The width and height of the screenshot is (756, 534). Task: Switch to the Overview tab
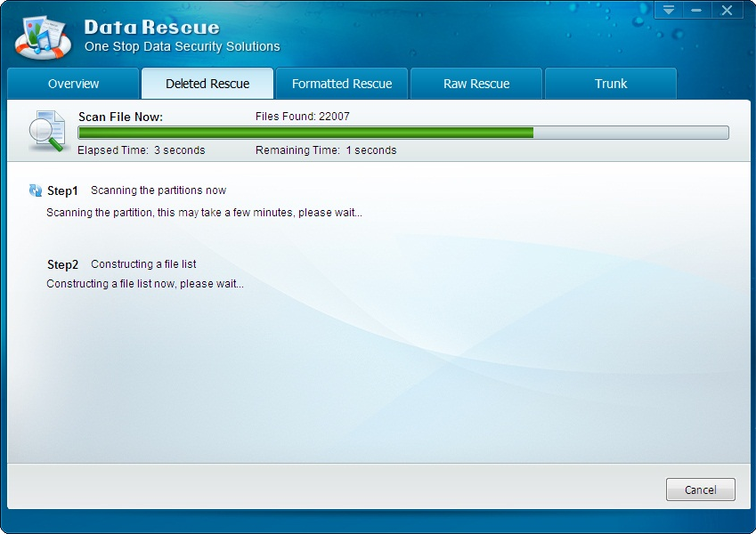[x=74, y=84]
